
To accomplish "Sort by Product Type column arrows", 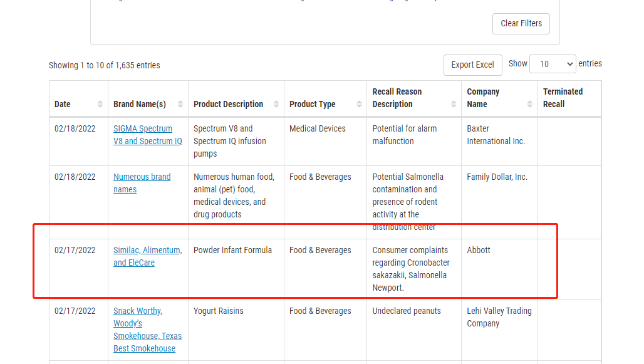I will (360, 105).
